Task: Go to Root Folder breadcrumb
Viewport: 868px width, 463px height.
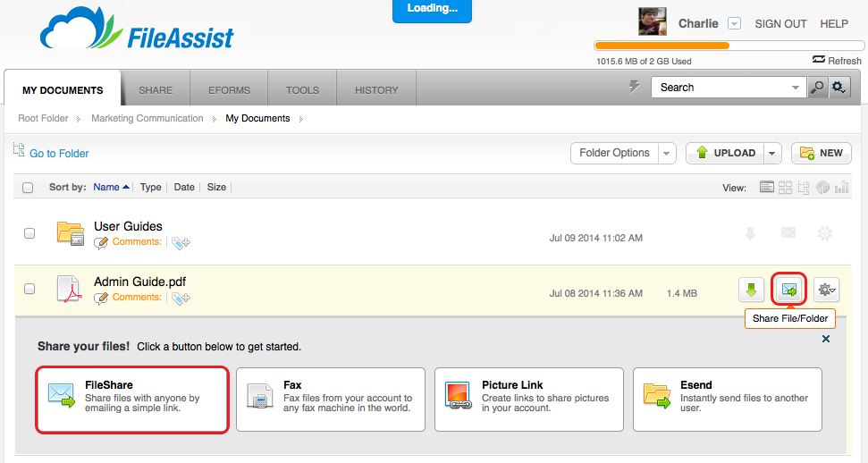Action: [43, 119]
